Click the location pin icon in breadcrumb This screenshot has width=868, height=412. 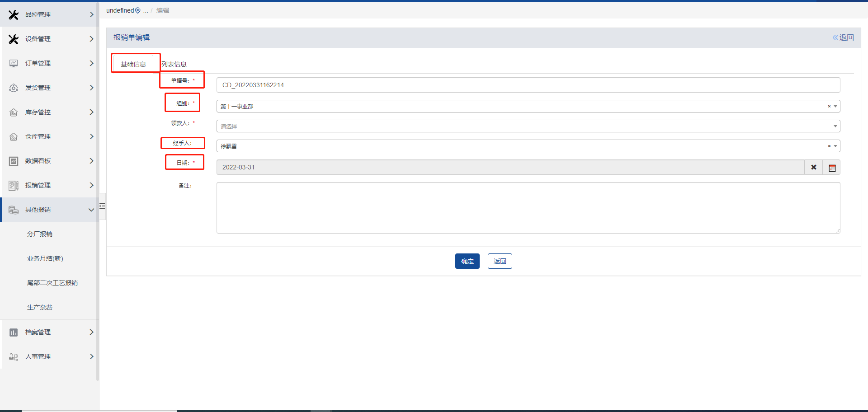pyautogui.click(x=138, y=10)
